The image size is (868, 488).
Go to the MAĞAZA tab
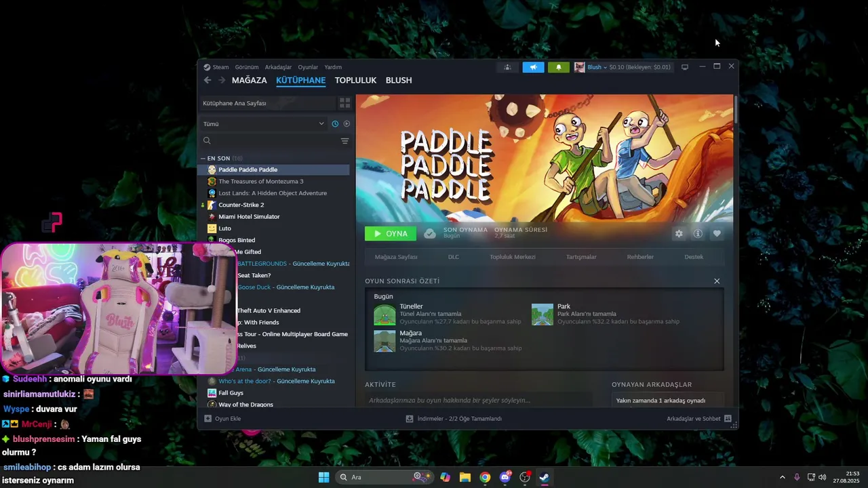250,80
